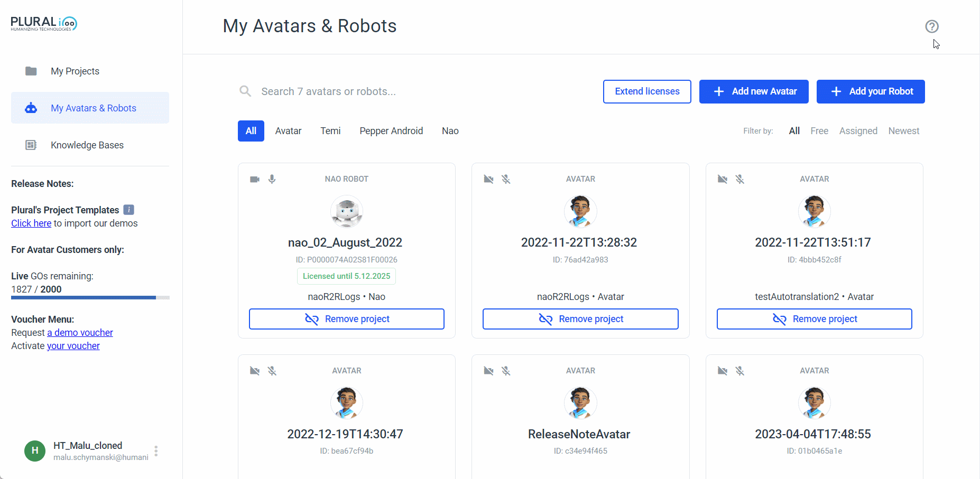
Task: Follow the Click here demo import link
Action: (31, 223)
